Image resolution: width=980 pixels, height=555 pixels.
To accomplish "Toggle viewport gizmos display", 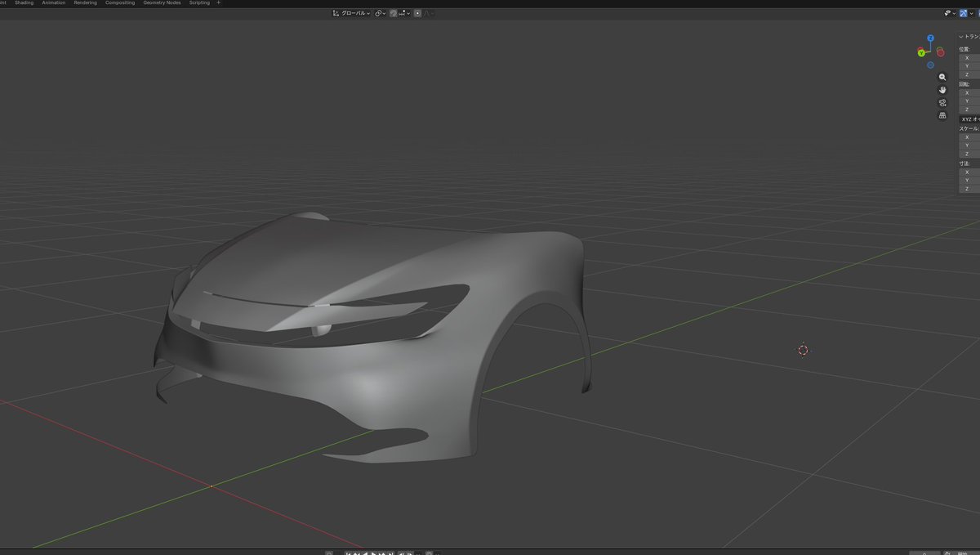I will [x=963, y=13].
